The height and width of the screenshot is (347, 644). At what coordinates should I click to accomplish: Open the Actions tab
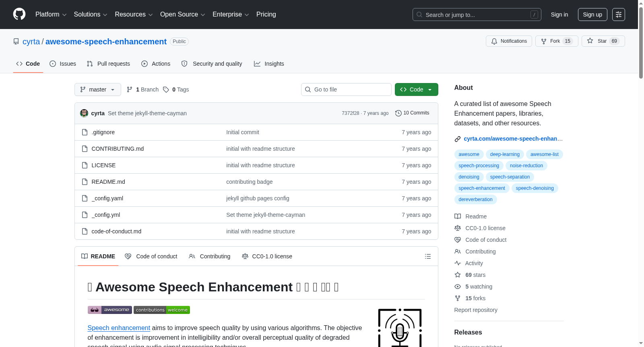pyautogui.click(x=156, y=64)
